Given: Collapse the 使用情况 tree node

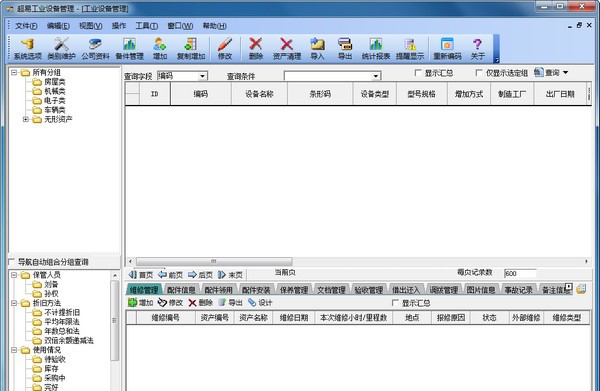Looking at the screenshot, I should [14, 350].
